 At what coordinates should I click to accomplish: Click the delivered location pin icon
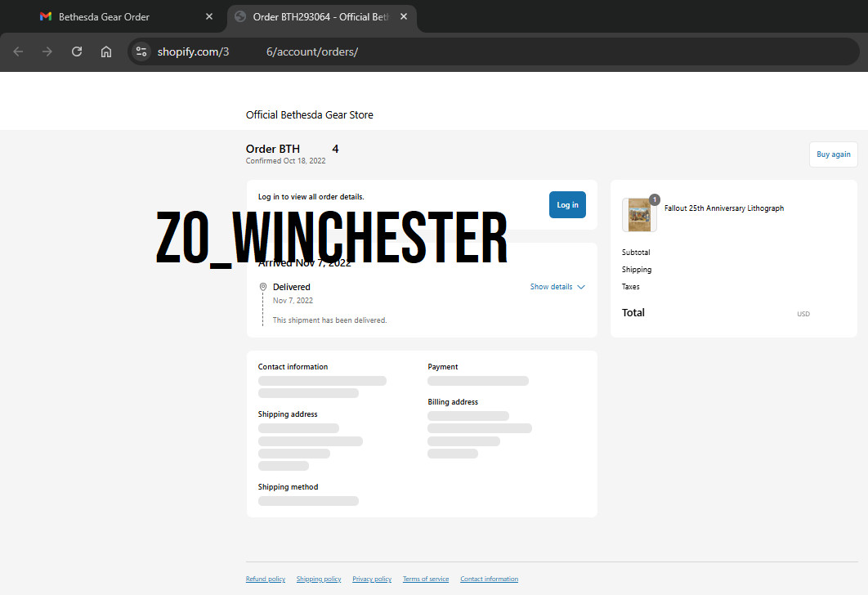263,287
